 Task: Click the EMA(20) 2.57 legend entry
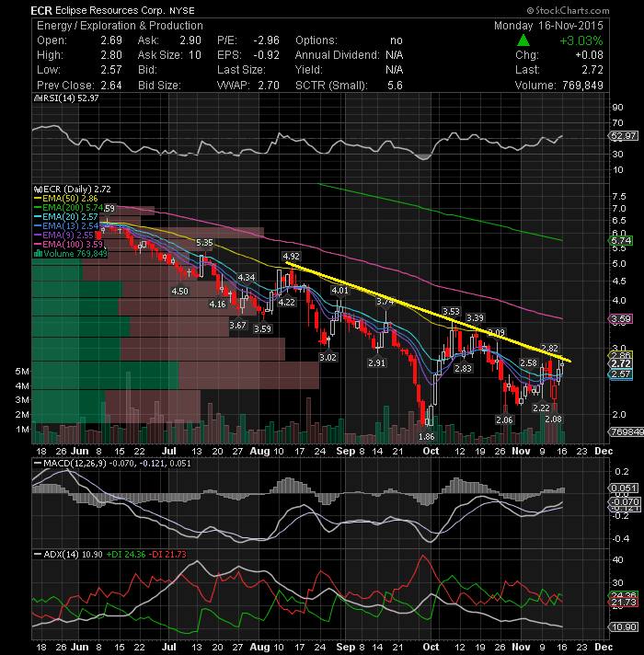pos(65,217)
